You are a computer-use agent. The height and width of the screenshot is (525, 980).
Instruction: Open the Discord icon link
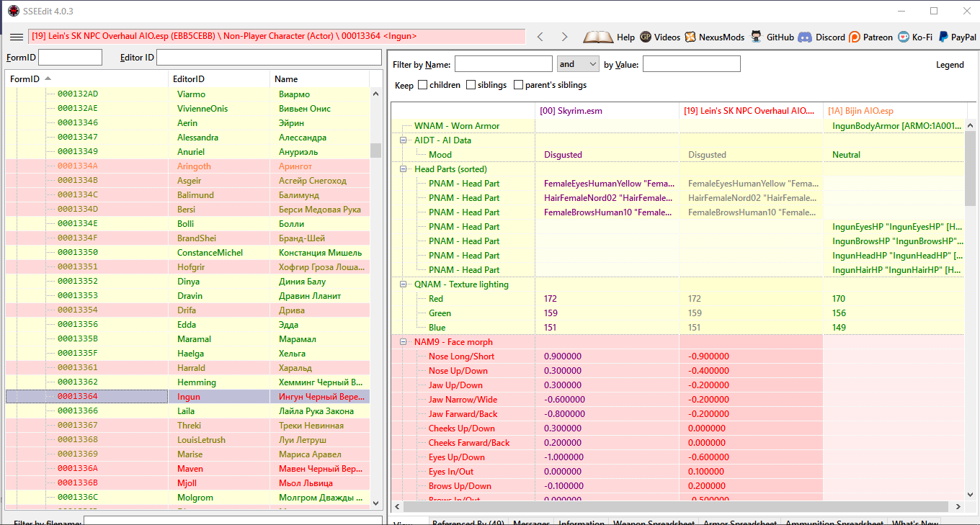tap(805, 37)
